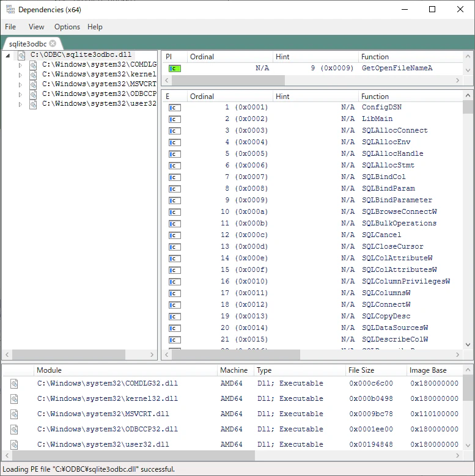Expand the ODBCCP tree node

(20, 95)
